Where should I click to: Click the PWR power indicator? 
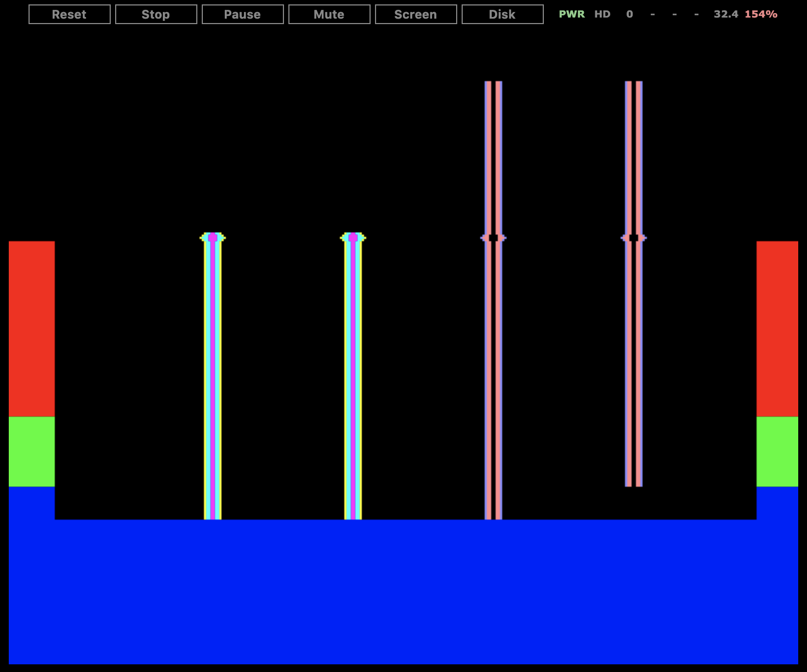pyautogui.click(x=572, y=14)
